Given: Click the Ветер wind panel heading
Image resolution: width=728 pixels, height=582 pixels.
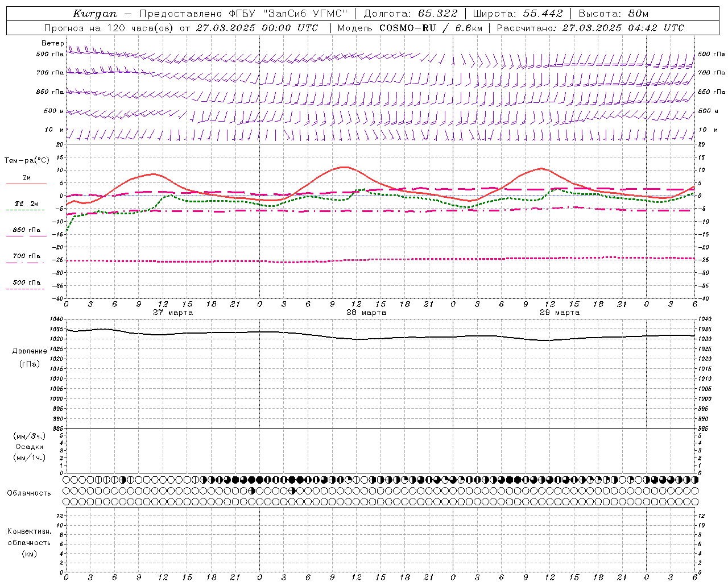Looking at the screenshot, I should pyautogui.click(x=52, y=43).
